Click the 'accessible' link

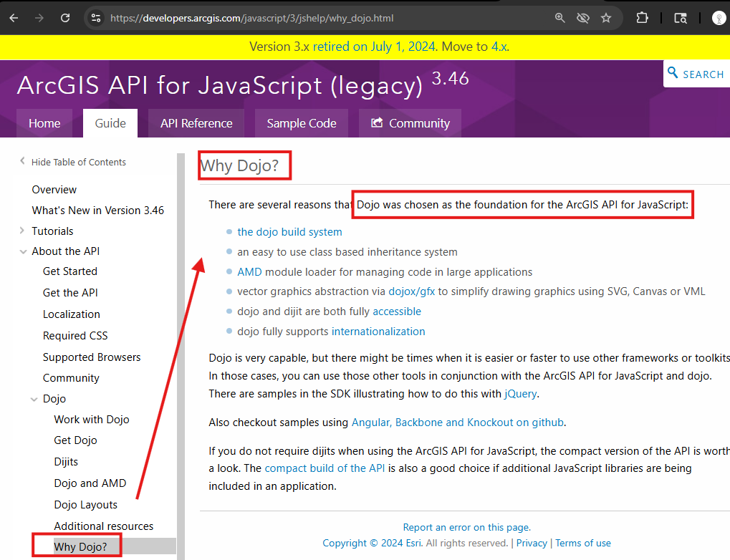pyautogui.click(x=397, y=312)
